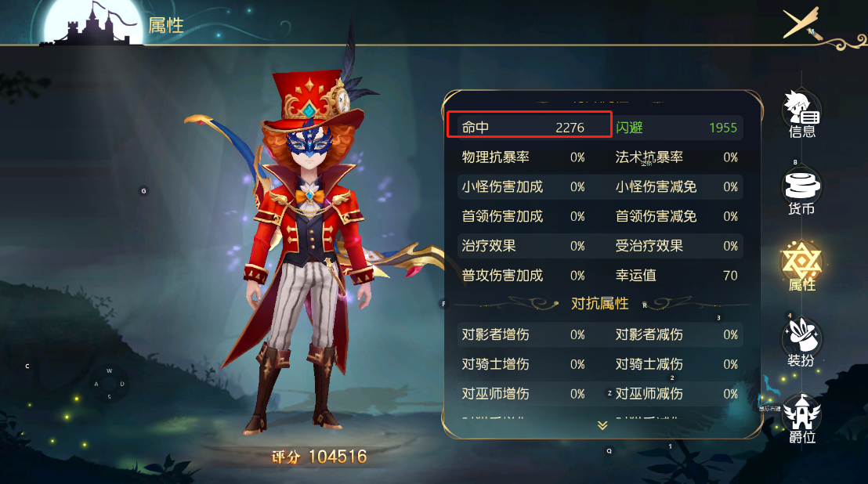Click the 幸运值 70 stat entry

click(677, 276)
